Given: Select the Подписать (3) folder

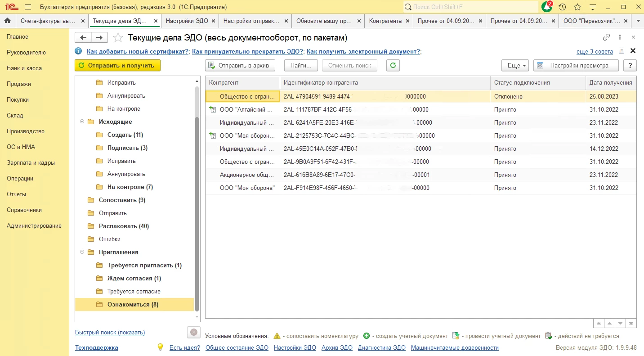Looking at the screenshot, I should (127, 148).
